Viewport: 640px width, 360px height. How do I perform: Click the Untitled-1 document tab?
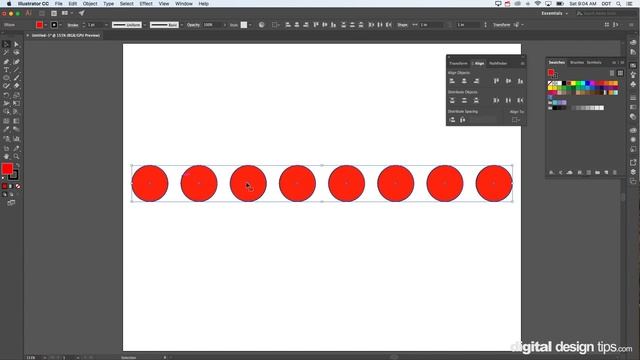[x=66, y=36]
